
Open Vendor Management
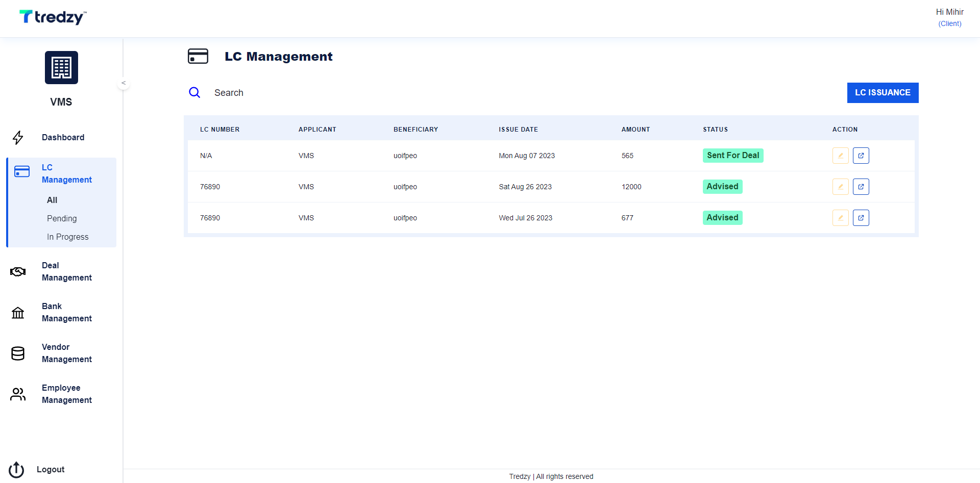click(x=67, y=353)
